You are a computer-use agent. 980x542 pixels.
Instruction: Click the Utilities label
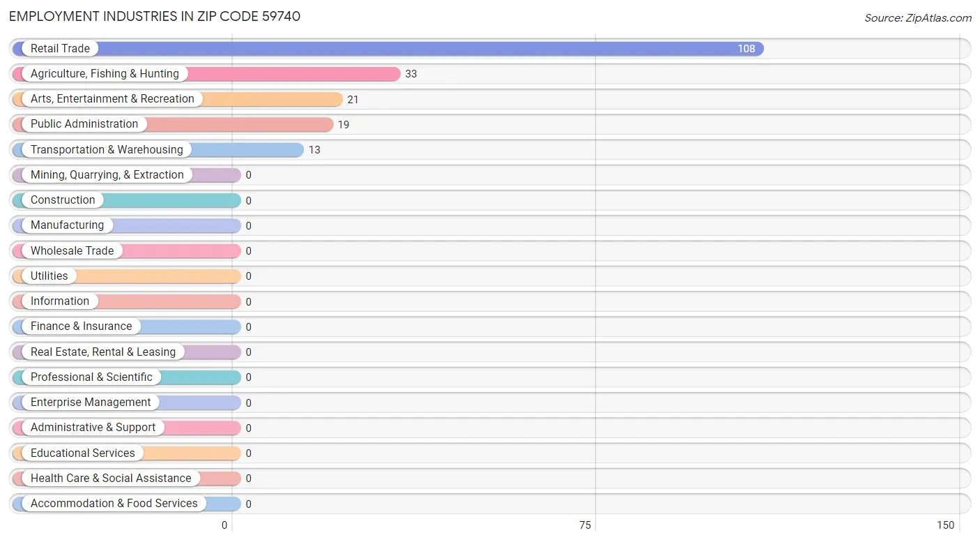click(x=49, y=276)
